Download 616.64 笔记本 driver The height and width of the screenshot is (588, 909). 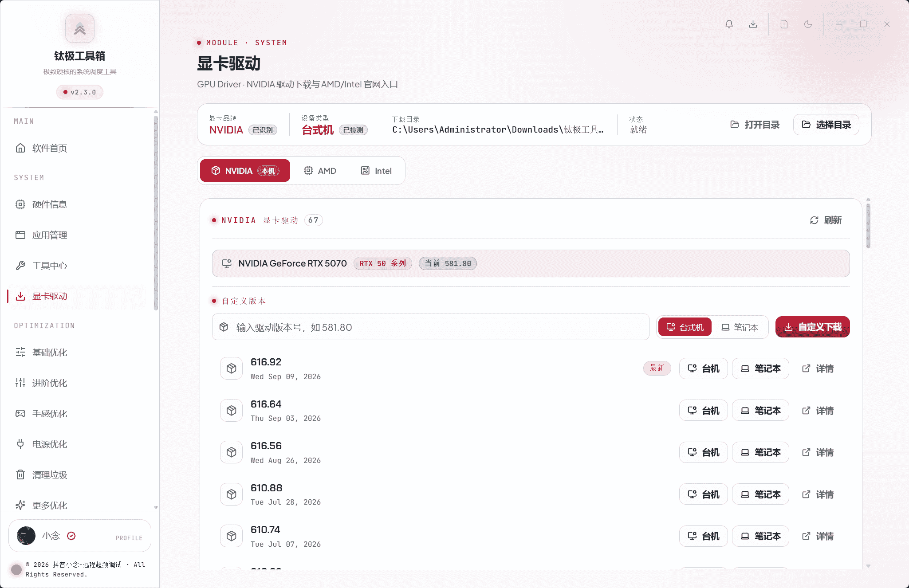[760, 411]
